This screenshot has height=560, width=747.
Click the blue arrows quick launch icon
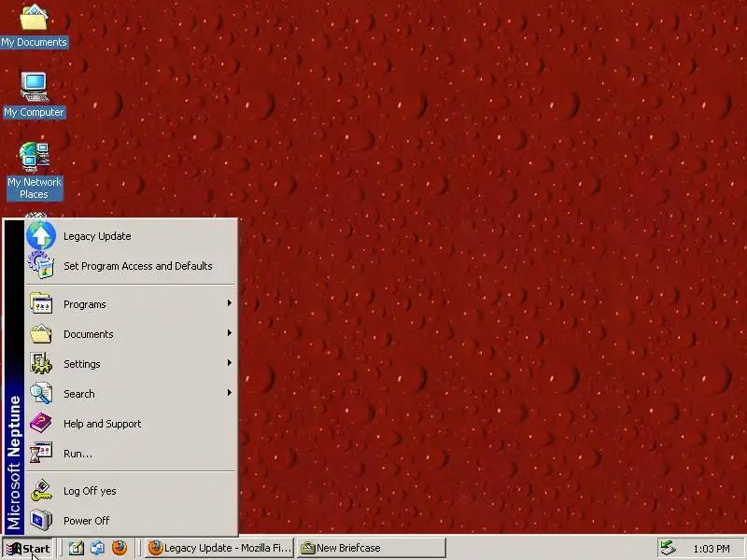(x=98, y=548)
